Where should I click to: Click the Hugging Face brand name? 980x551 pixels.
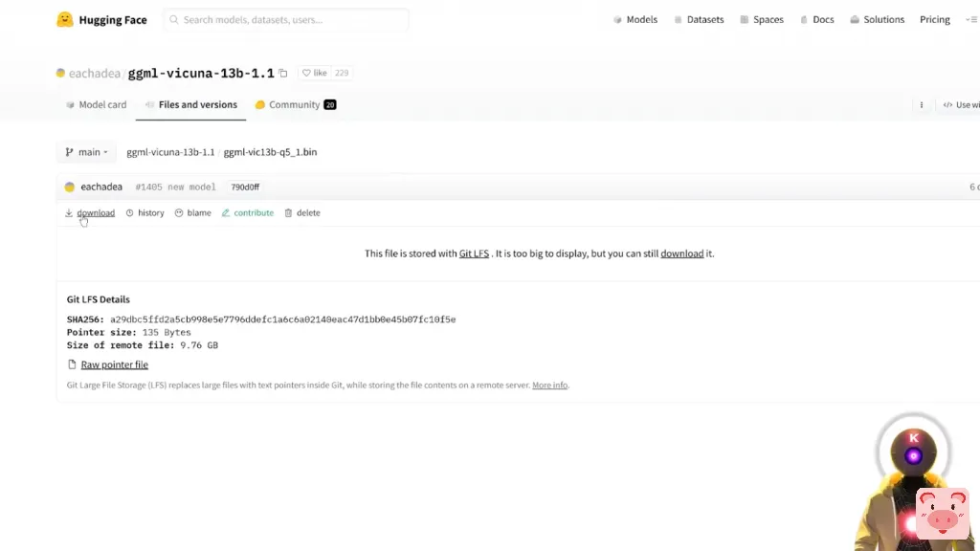tap(113, 20)
